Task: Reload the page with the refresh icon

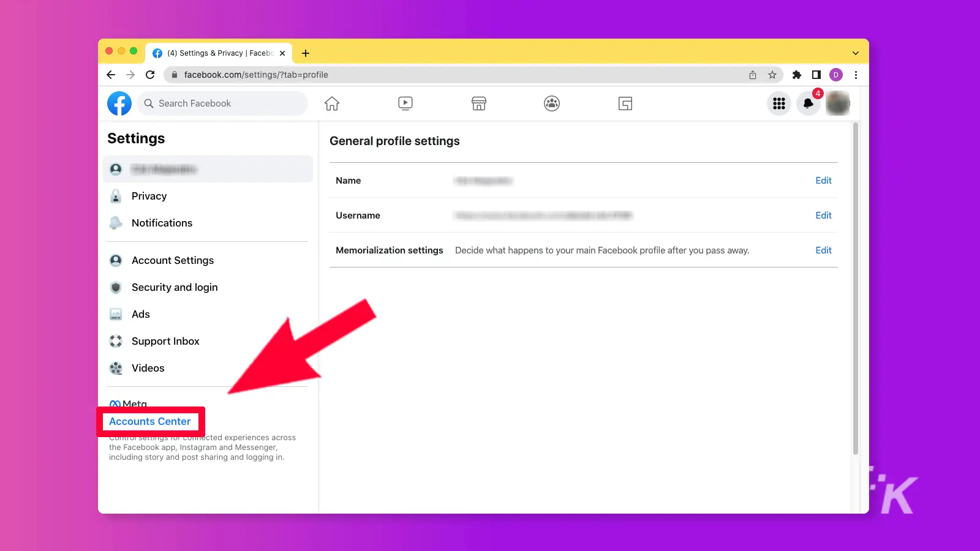Action: 150,75
